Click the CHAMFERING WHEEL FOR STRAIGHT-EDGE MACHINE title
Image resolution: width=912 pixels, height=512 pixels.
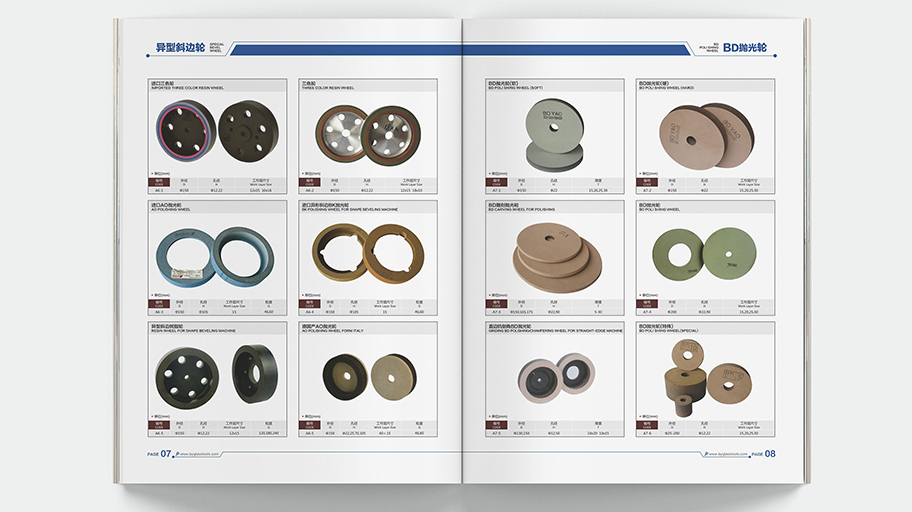(555, 330)
